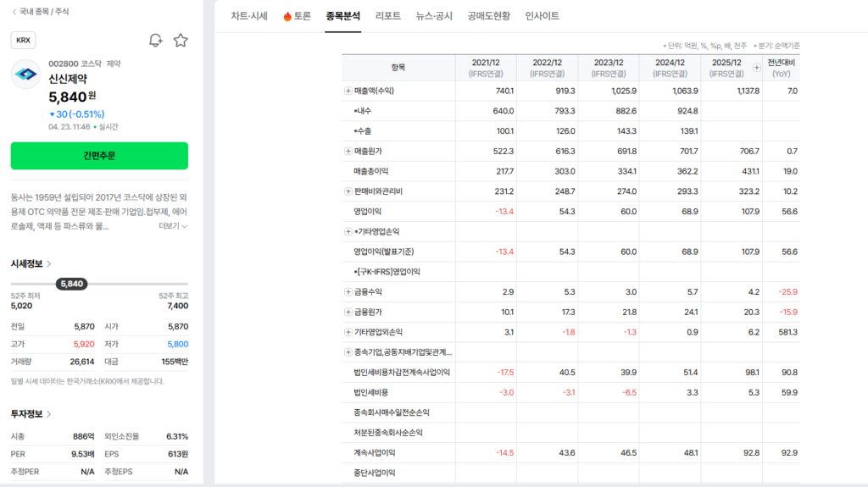Click the green 간편주문 button
This screenshot has height=487, width=868.
coord(99,156)
